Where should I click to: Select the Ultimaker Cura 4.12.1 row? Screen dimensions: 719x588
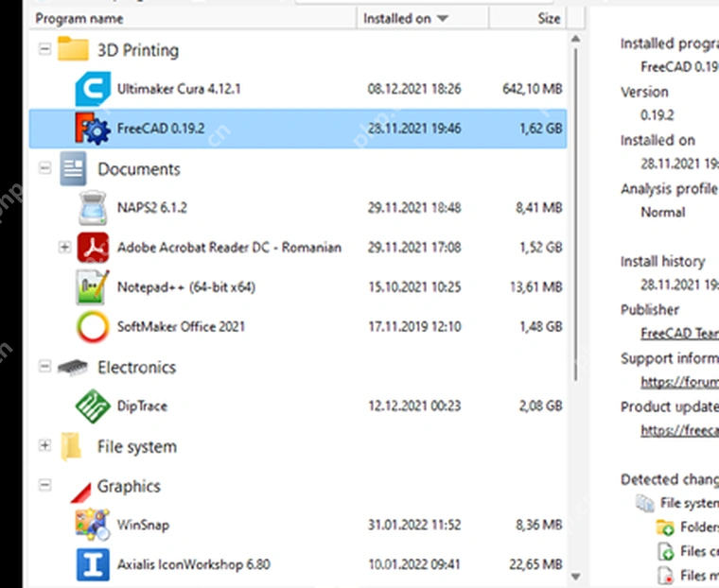pyautogui.click(x=298, y=89)
